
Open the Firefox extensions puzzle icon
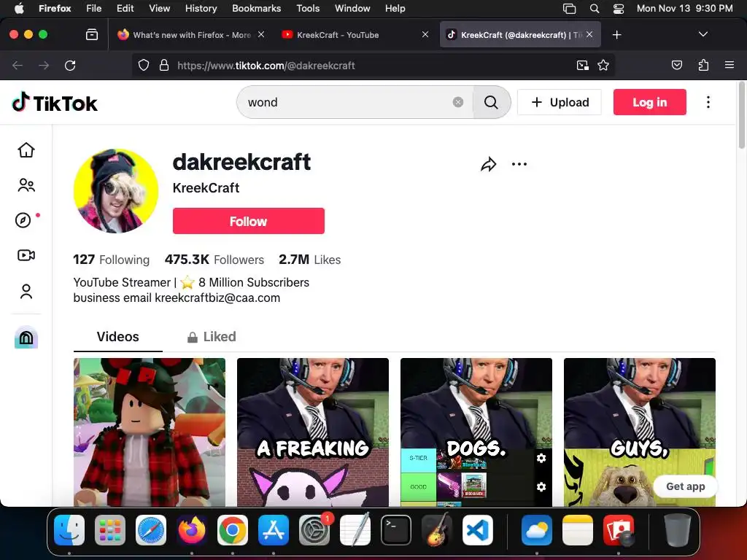coord(703,65)
